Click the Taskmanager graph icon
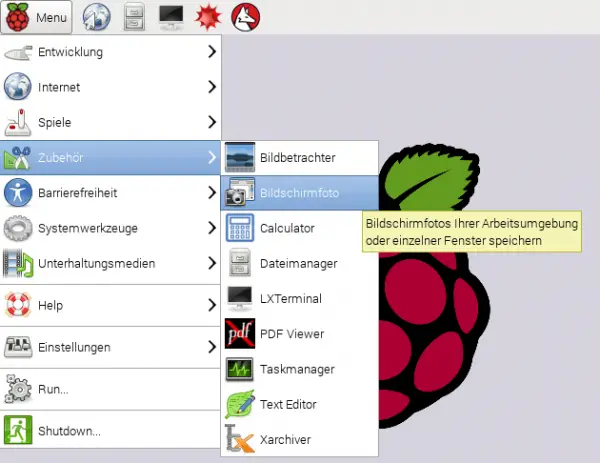 click(x=240, y=369)
